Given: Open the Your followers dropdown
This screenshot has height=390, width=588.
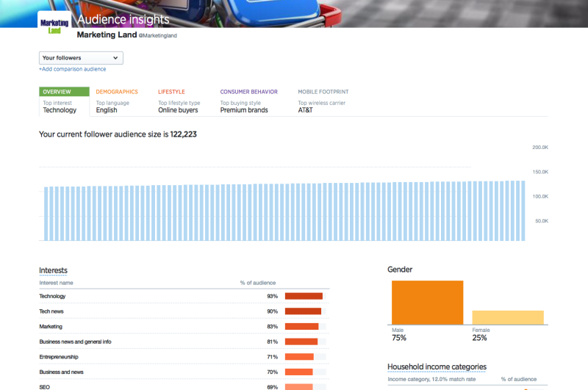Looking at the screenshot, I should pos(81,58).
